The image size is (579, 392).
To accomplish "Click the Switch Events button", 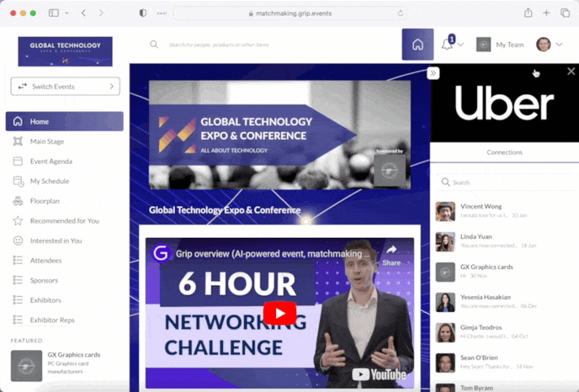I will tap(66, 87).
